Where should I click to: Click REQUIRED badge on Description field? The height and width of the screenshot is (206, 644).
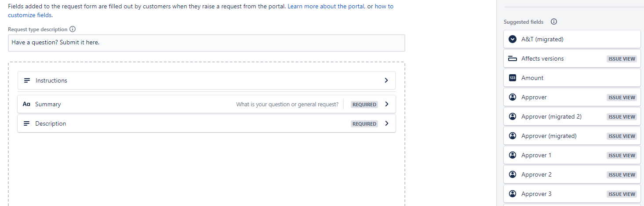coord(364,124)
